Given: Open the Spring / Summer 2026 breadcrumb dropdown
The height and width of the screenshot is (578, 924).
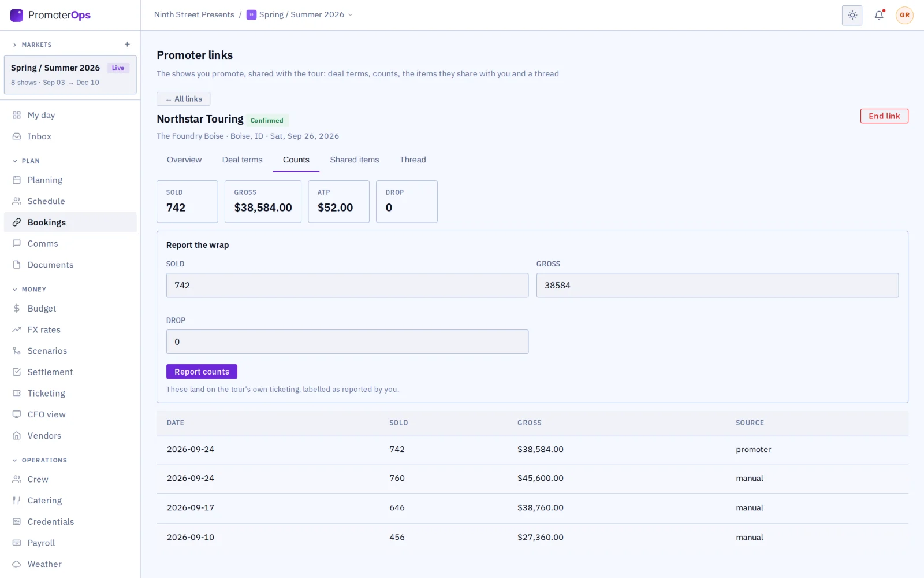Looking at the screenshot, I should tap(300, 14).
